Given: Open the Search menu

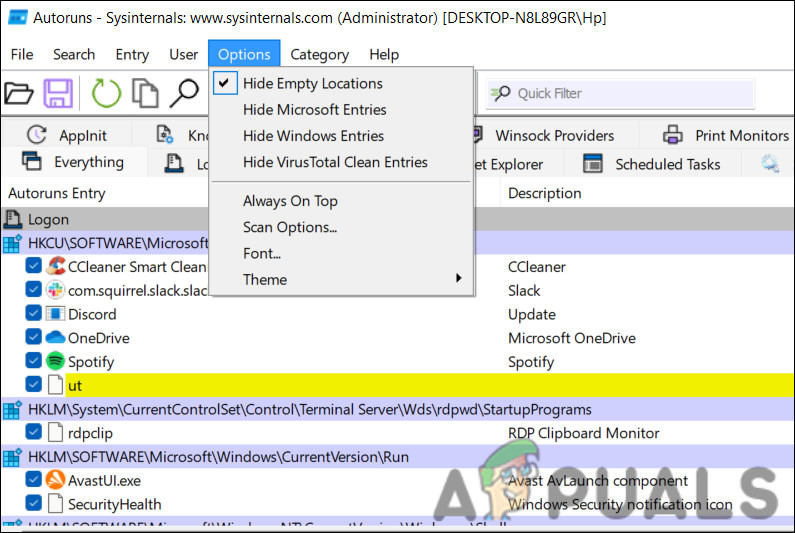Looking at the screenshot, I should point(74,54).
